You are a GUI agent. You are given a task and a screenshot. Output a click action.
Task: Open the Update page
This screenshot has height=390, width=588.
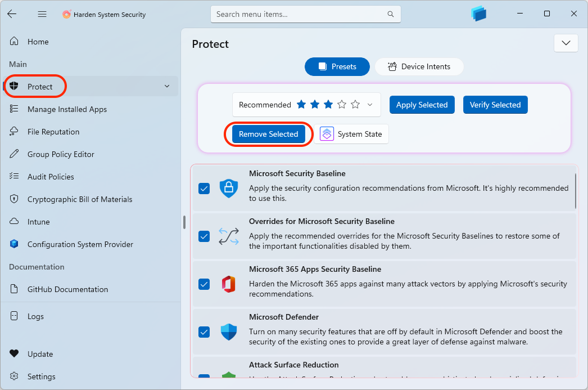point(91,353)
